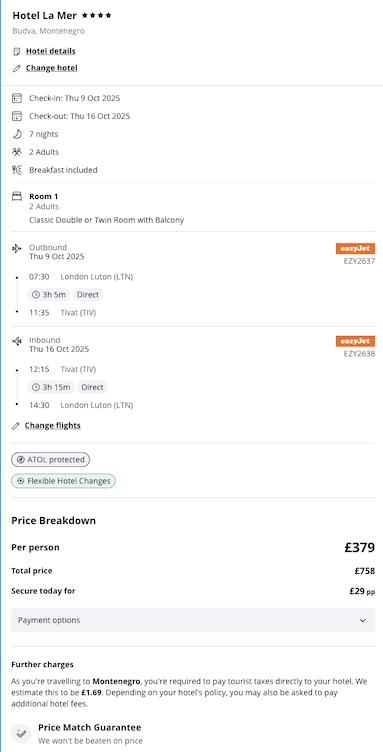Click the Payment options chevron arrow
Screen dimensions: 383x752
tap(363, 621)
